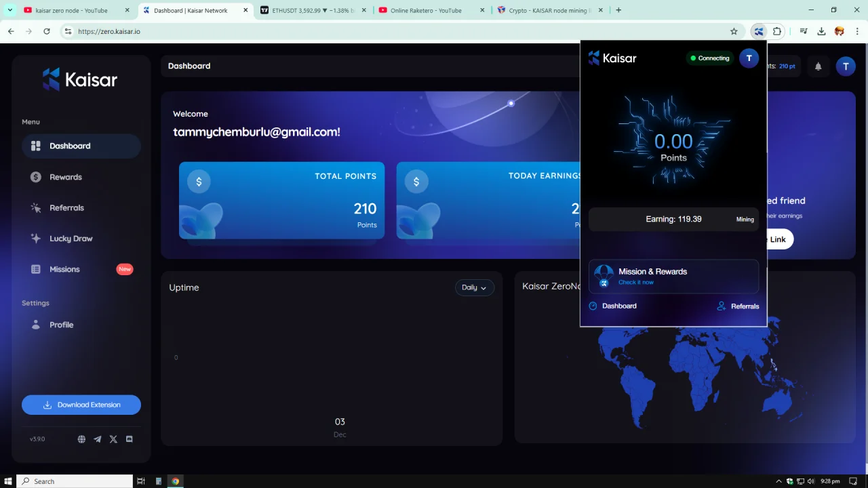Screen dimensions: 868x488
Task: Click the Mining button in the popup
Action: [745, 220]
